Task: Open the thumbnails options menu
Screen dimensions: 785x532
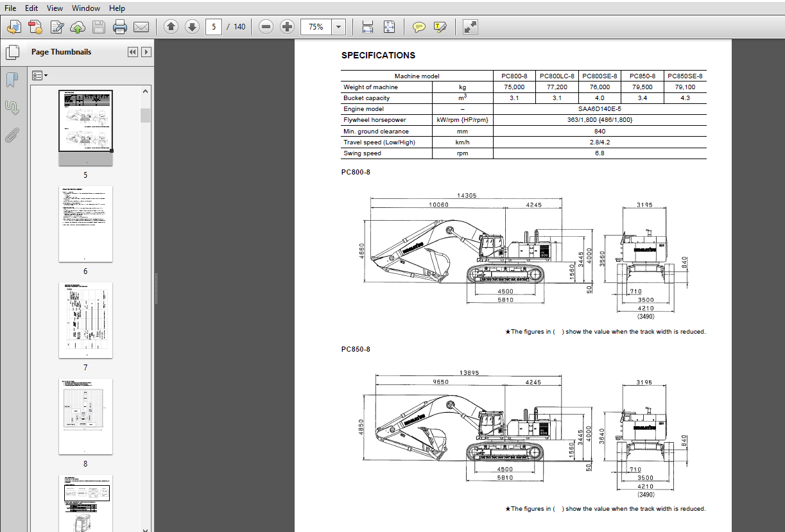Action: click(x=40, y=76)
